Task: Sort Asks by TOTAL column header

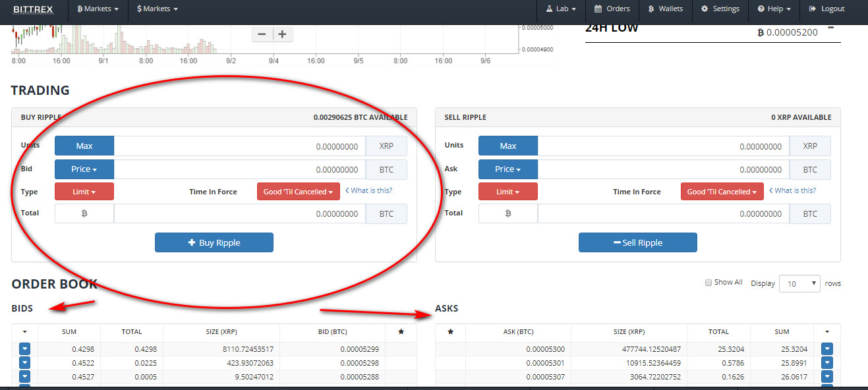Action: 718,332
